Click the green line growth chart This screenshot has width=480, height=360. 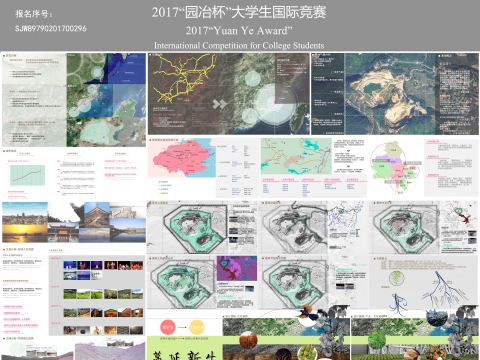click(x=27, y=175)
